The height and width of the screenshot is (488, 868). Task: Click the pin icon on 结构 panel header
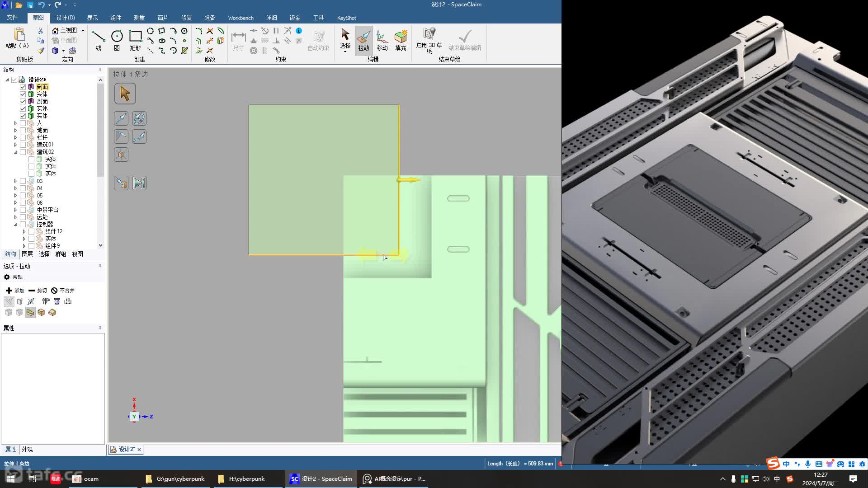click(x=100, y=70)
